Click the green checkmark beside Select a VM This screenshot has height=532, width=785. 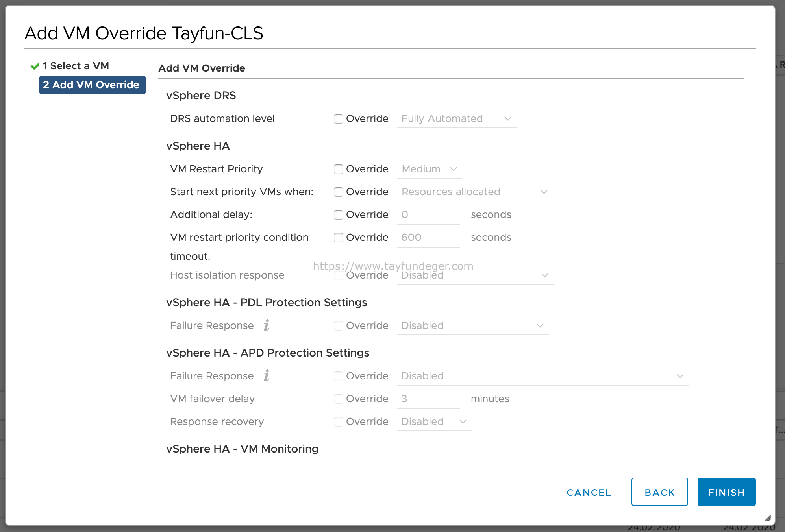point(35,66)
